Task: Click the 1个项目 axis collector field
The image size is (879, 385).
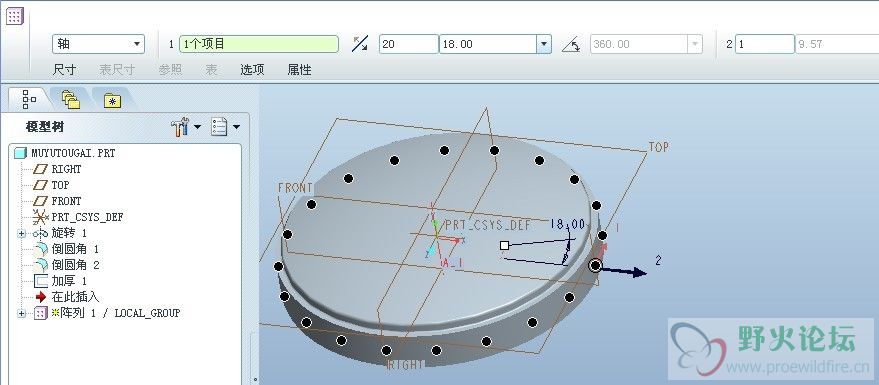Action: click(x=258, y=44)
